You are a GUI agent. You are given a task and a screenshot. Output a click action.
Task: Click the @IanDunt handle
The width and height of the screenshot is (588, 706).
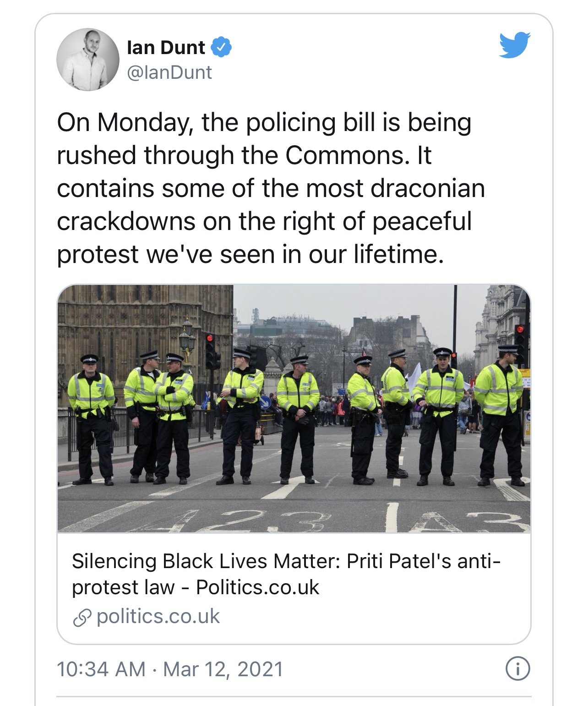click(169, 72)
